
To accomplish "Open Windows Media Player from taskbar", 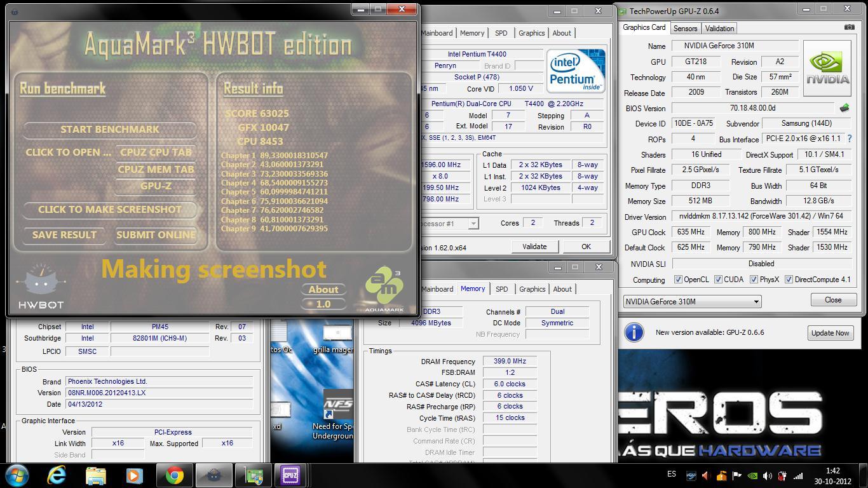I will (x=135, y=475).
